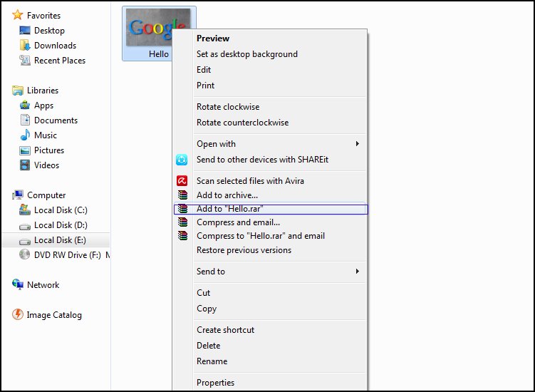Open Downloads label in Favorites
Viewport: 535px width, 392px height.
[x=55, y=46]
